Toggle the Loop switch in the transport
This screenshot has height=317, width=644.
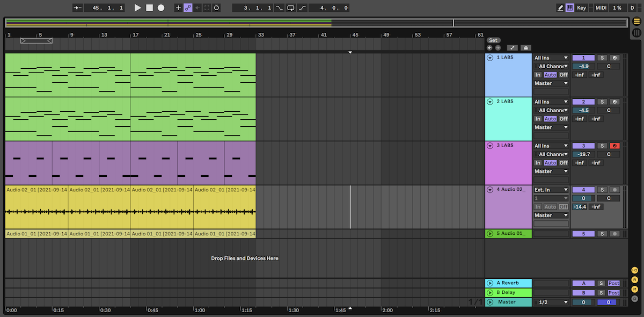tap(290, 8)
